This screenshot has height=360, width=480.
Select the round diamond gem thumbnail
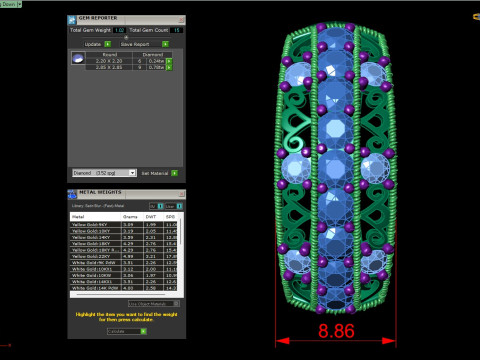pyautogui.click(x=78, y=58)
